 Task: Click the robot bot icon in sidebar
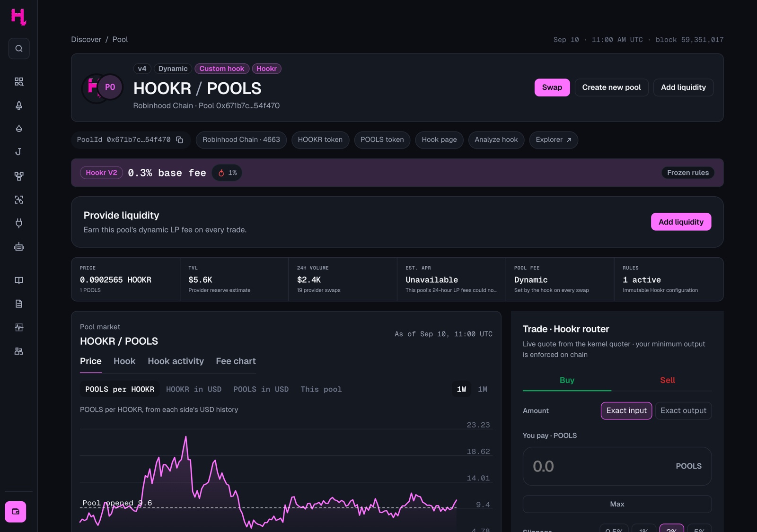pyautogui.click(x=19, y=247)
